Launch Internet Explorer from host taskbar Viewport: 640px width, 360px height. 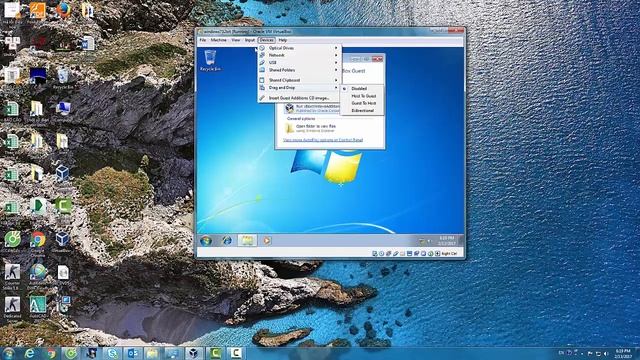(x=29, y=353)
